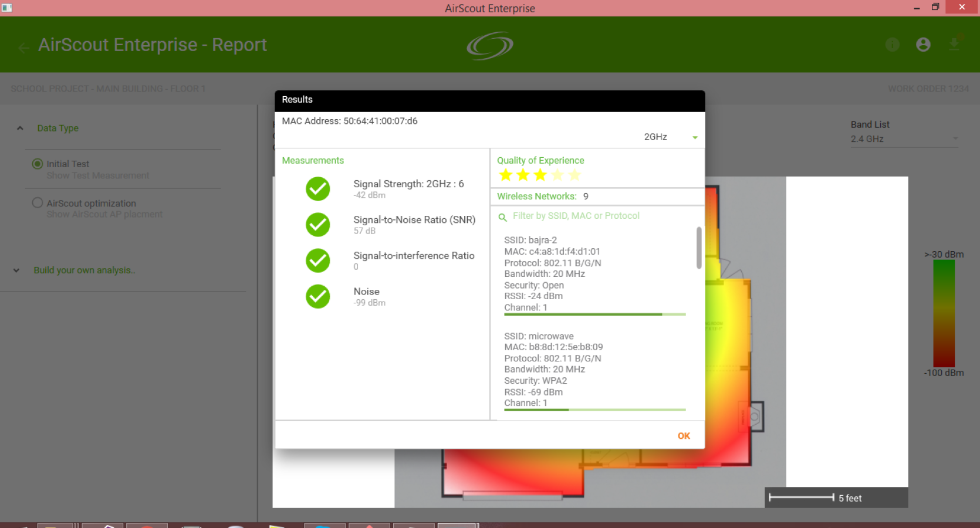This screenshot has width=980, height=528.
Task: Open the user account icon
Action: pos(923,45)
